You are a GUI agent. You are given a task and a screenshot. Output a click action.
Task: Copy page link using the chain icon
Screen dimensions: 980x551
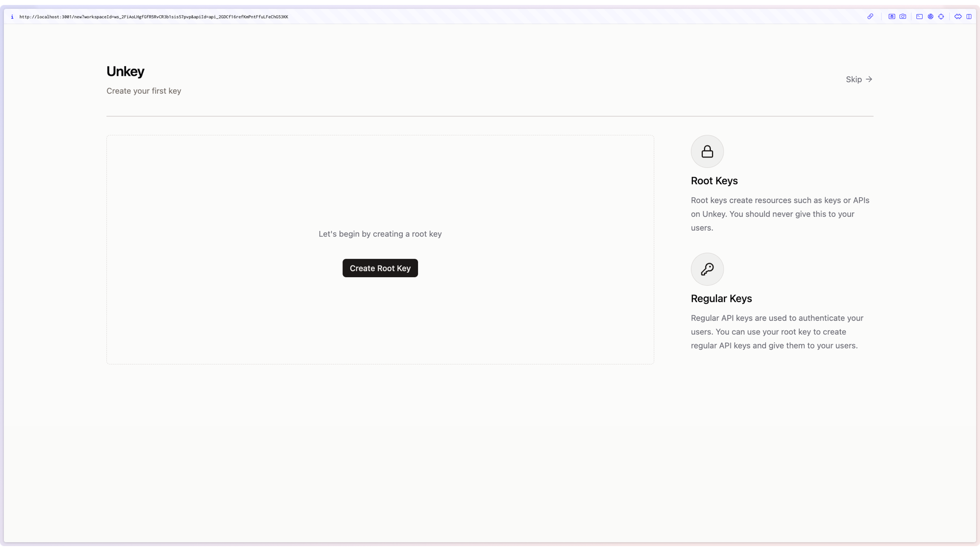point(870,17)
